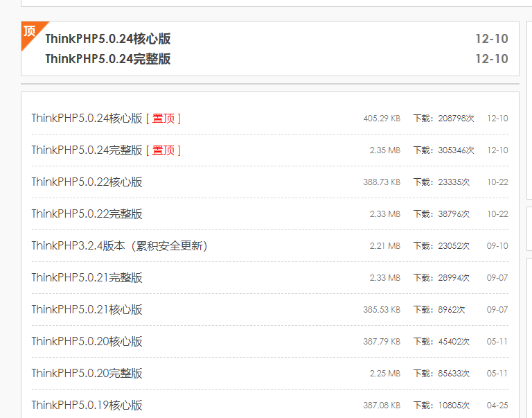Click download count 下载: 10805次
Screen dimensions: 532x418
coord(441,406)
